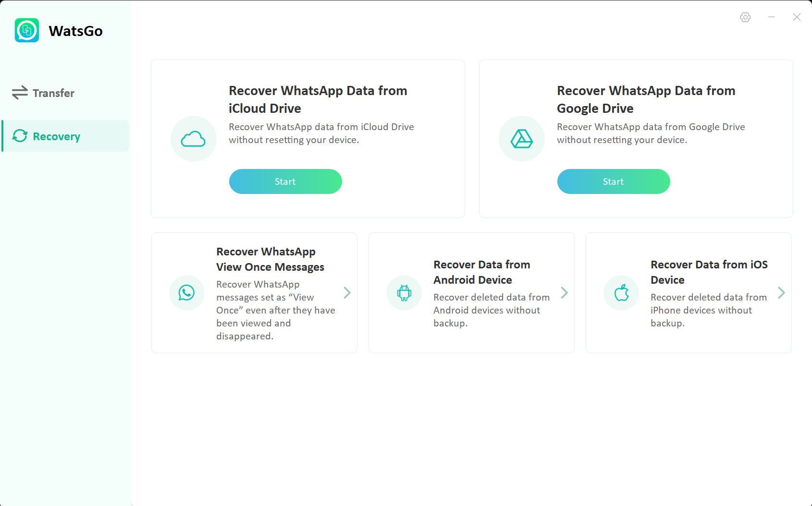Open Recover WhatsApp View Once Messages title
Screen dimensions: 812x506
click(270, 259)
